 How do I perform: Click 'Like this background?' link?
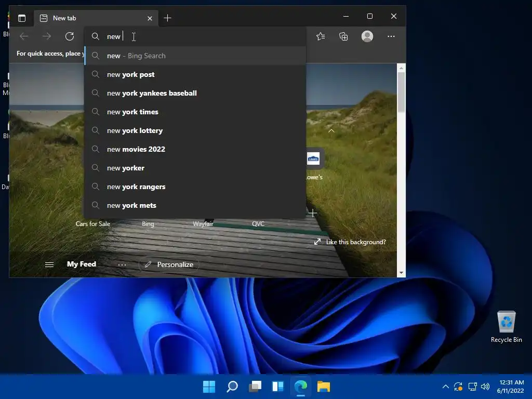(350, 242)
